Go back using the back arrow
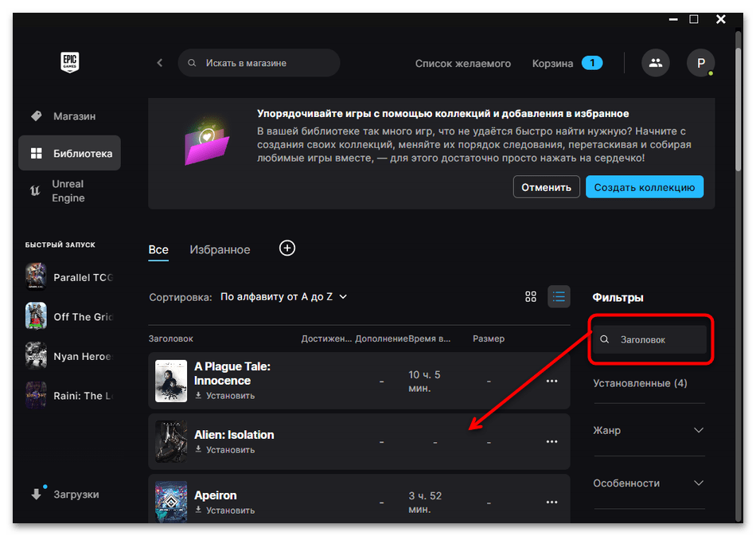756x536 pixels. pos(160,63)
